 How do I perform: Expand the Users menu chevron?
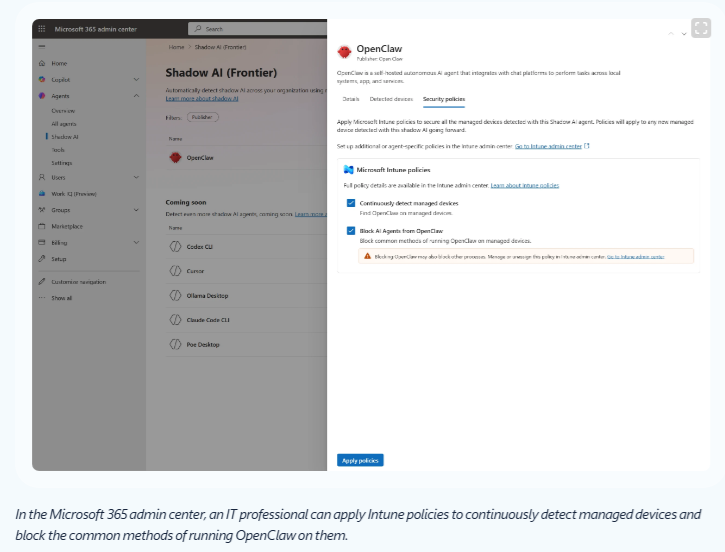pos(136,177)
